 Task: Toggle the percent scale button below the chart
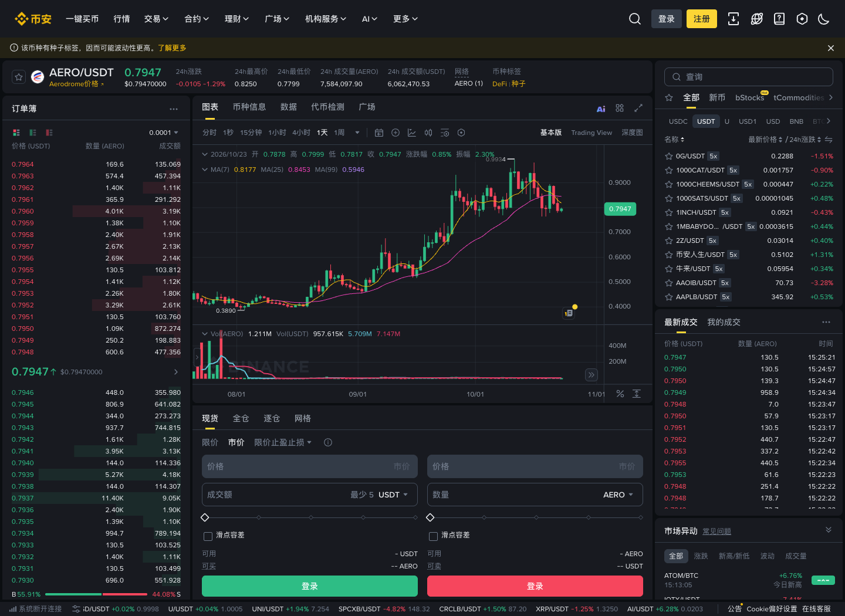[x=620, y=394]
